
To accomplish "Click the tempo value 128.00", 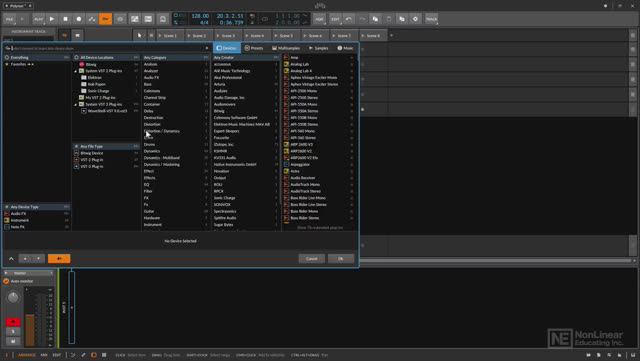I will (x=200, y=16).
